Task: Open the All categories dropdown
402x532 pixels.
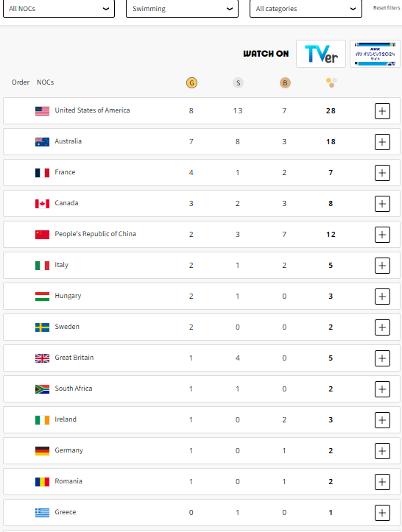Action: point(306,9)
